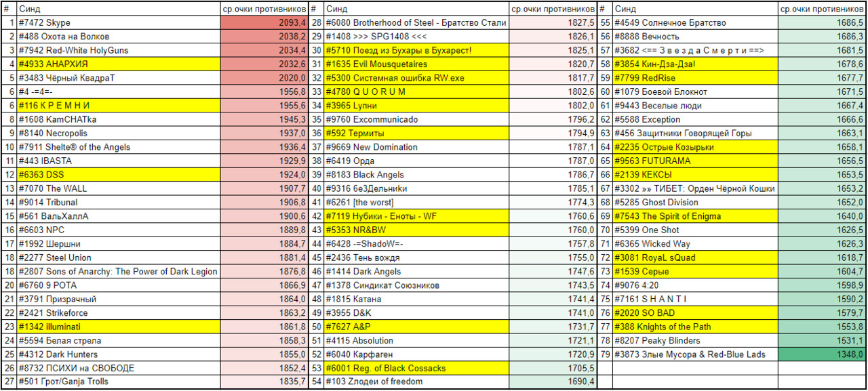
Task: Select '#1608 KamCHATka' cell
Action: (x=119, y=119)
